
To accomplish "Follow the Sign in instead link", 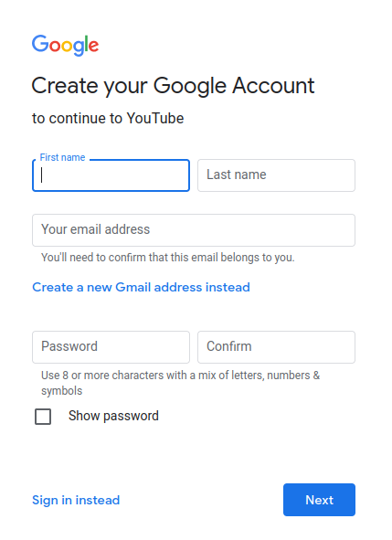I will point(76,500).
